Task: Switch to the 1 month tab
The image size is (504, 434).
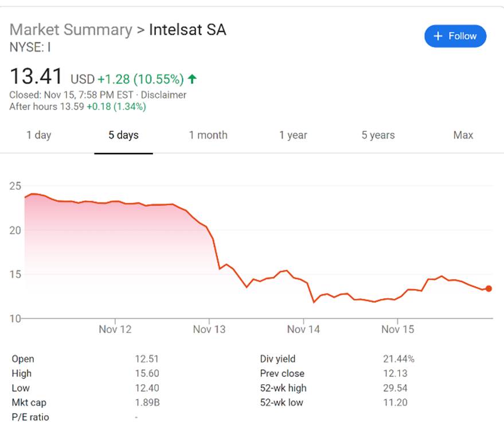Action: [208, 135]
